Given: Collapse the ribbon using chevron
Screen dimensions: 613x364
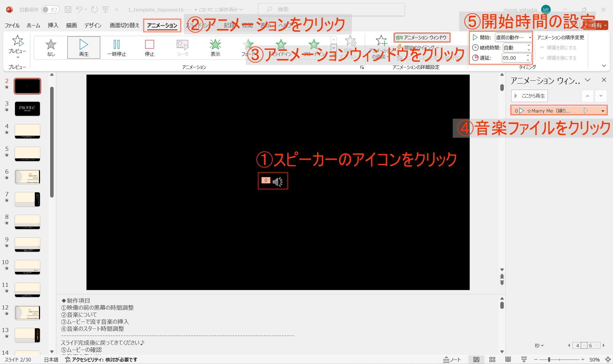Looking at the screenshot, I should pos(604,66).
